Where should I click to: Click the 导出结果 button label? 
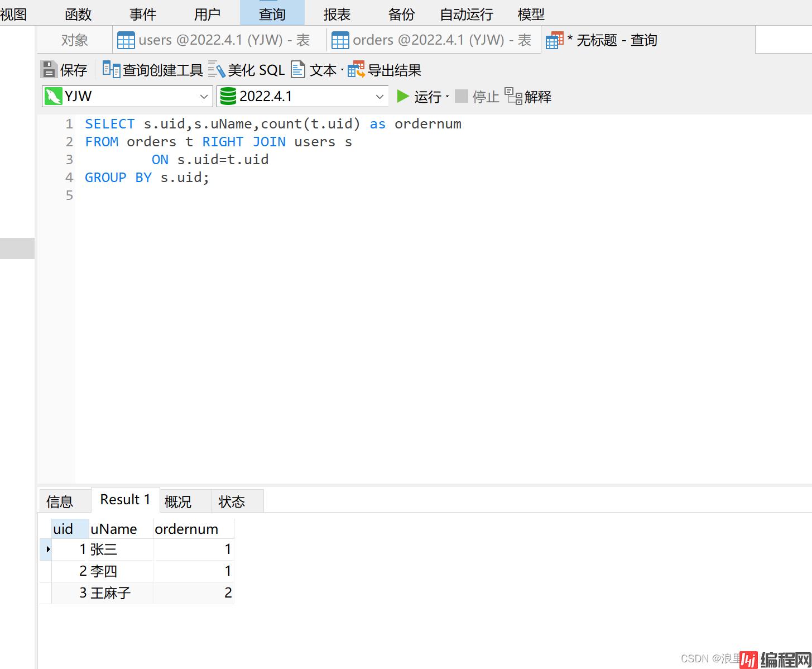pos(395,70)
